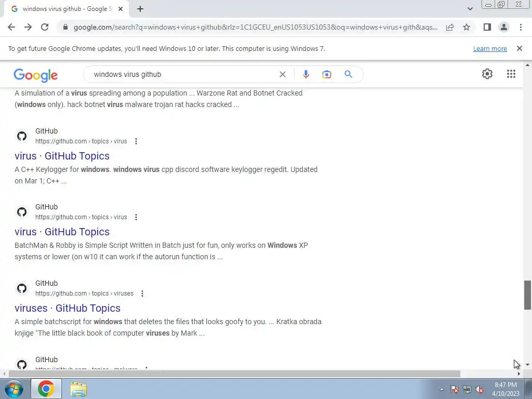This screenshot has height=399, width=532.
Task: Submit search with the magnifier icon
Action: point(348,74)
